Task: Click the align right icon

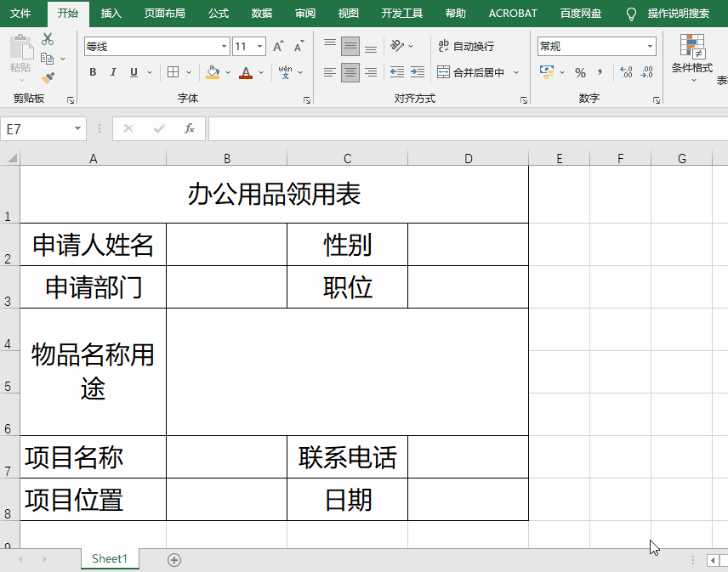Action: click(x=371, y=72)
